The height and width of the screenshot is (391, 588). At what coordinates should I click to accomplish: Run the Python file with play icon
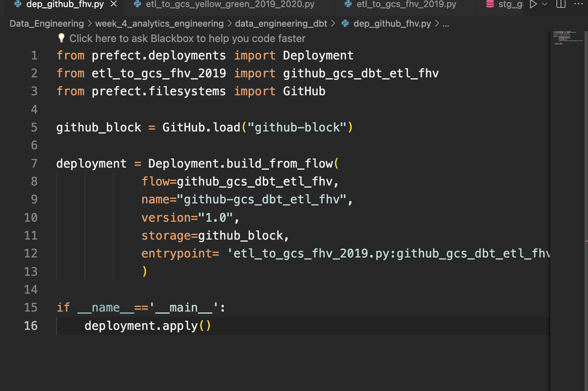coord(533,5)
